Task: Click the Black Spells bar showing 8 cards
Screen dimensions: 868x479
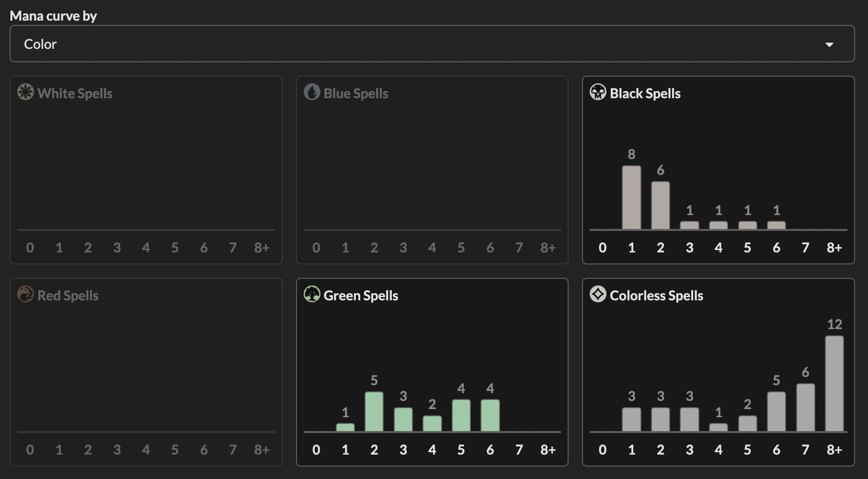Action: tap(631, 197)
